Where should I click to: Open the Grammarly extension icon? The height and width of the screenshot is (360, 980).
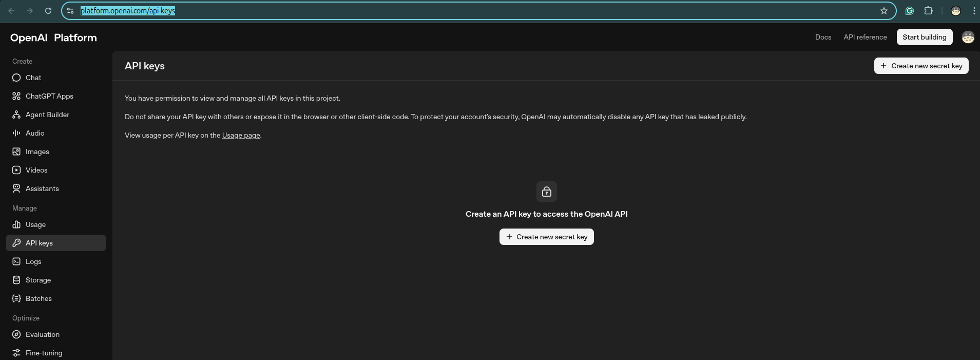click(x=909, y=11)
